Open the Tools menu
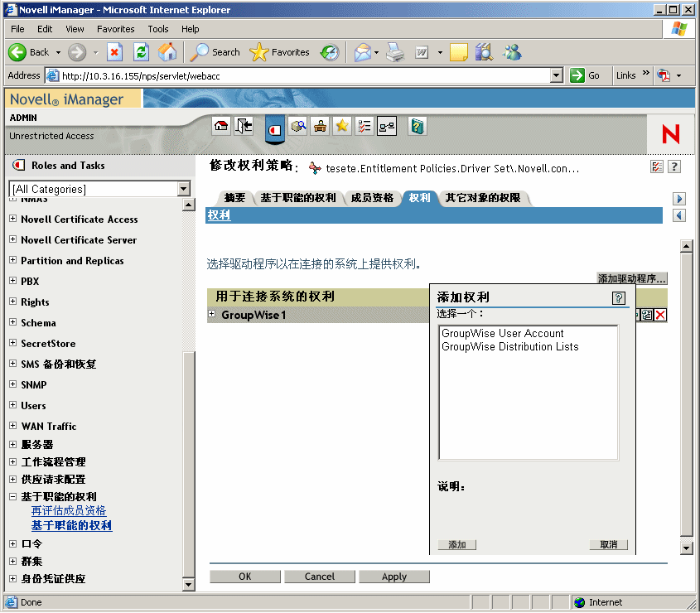 point(158,29)
